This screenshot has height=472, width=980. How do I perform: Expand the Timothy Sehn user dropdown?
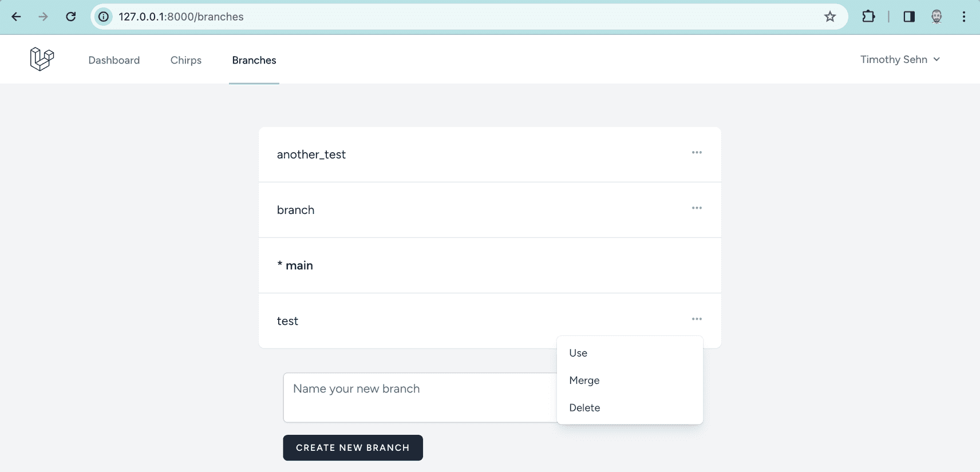click(900, 60)
